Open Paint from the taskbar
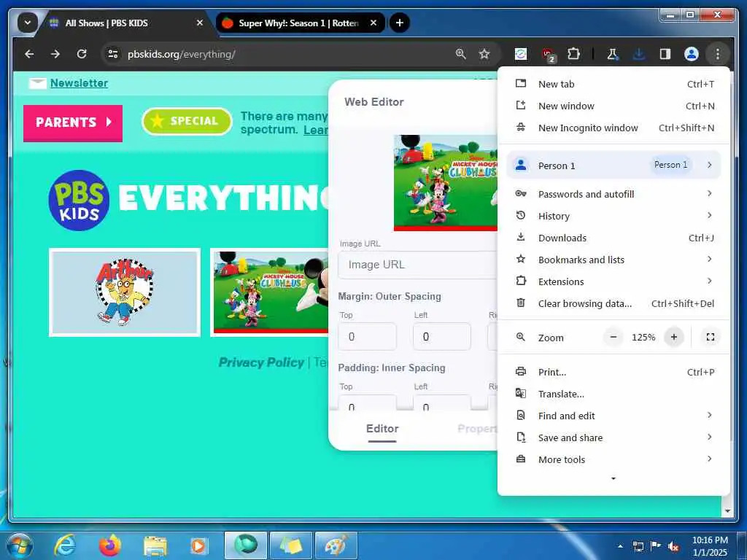Viewport: 747px width, 560px height. click(336, 545)
